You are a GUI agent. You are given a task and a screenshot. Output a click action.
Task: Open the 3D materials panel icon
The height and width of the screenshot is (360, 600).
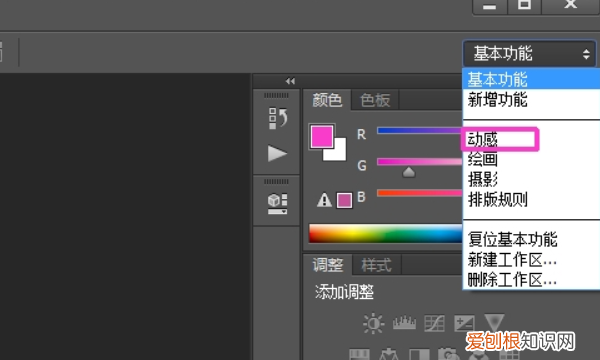[277, 204]
